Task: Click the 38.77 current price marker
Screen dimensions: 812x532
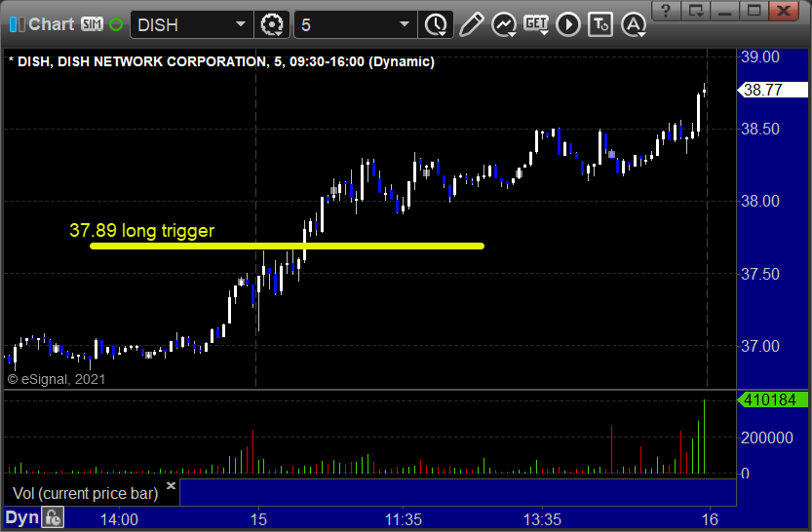Action: point(772,90)
